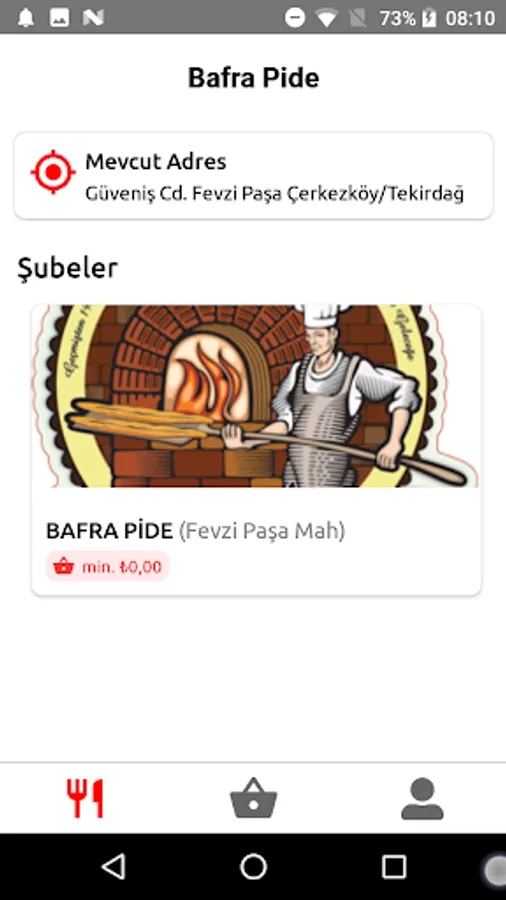The width and height of the screenshot is (506, 900).
Task: Tap the Bafra Pide page title
Action: point(254,77)
